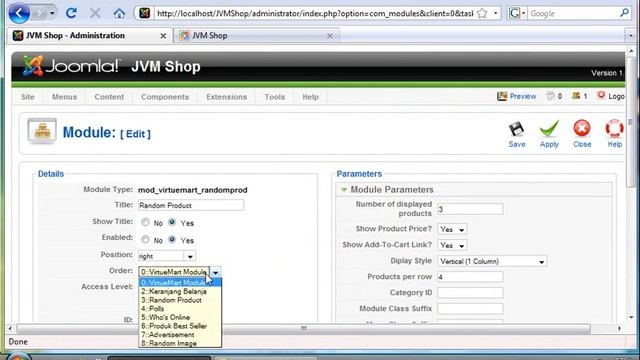Select 7::Advertisement in Order list
The image size is (640, 360).
pyautogui.click(x=180, y=335)
